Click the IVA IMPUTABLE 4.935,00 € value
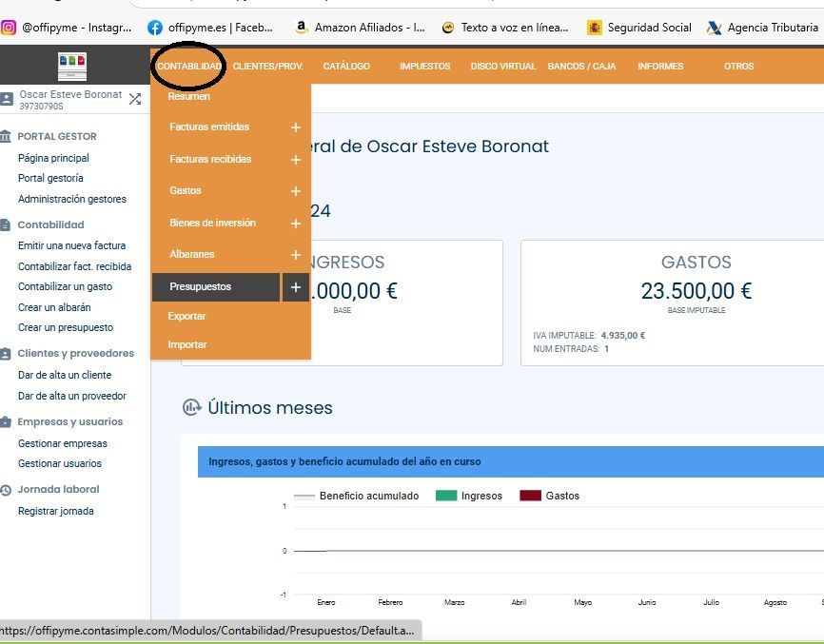This screenshot has height=644, width=824. pyautogui.click(x=623, y=335)
